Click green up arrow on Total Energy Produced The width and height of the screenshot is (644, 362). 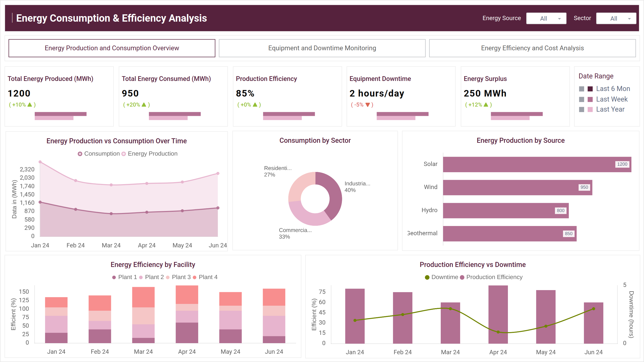pos(30,105)
